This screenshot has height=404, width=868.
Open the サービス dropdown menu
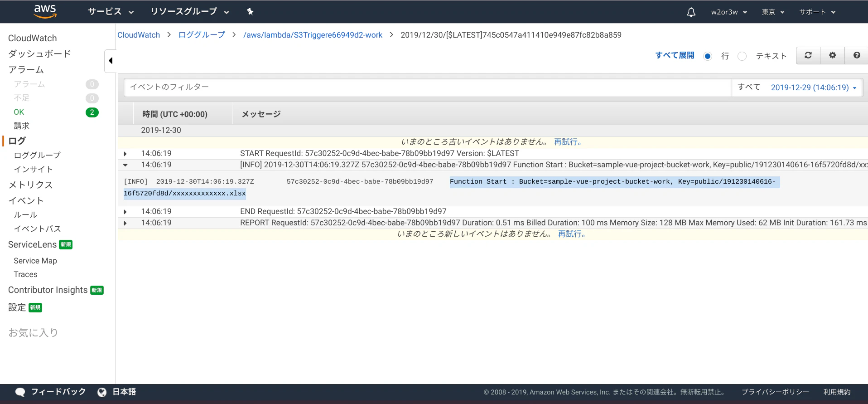pos(111,12)
